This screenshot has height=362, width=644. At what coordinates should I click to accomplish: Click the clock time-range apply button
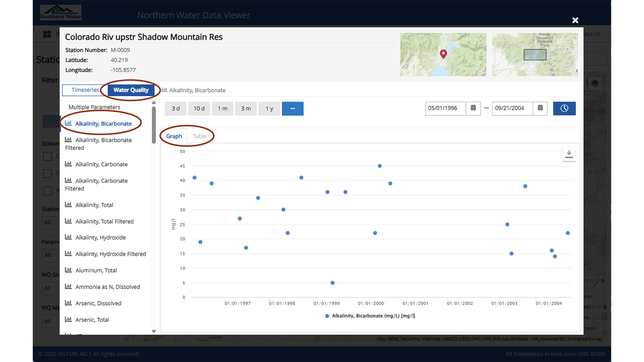click(564, 108)
